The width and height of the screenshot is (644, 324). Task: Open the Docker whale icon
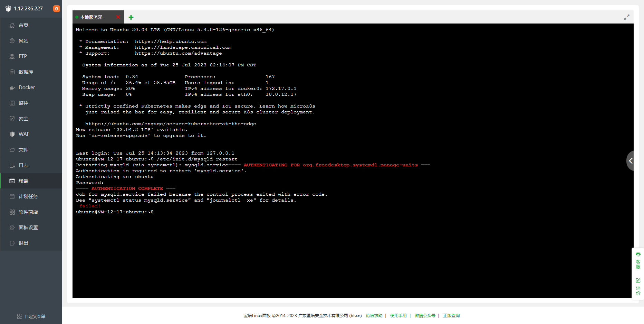pyautogui.click(x=12, y=87)
